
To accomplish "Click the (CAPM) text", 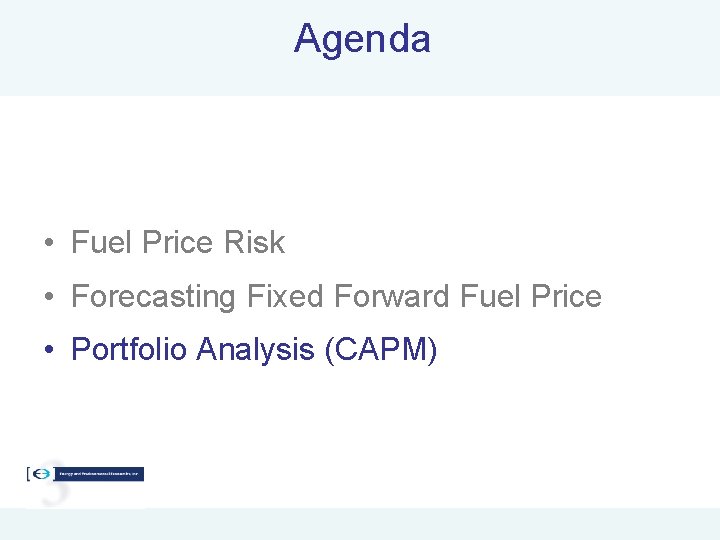I will point(381,350).
